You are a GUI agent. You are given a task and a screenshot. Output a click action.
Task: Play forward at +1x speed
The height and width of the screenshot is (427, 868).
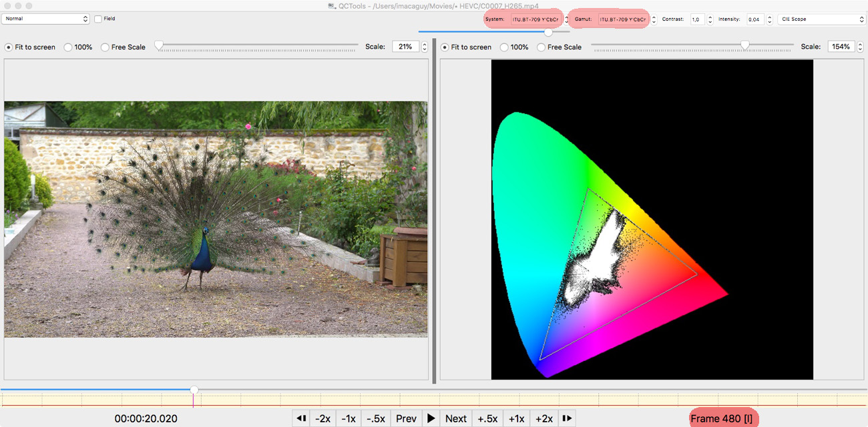pyautogui.click(x=516, y=418)
